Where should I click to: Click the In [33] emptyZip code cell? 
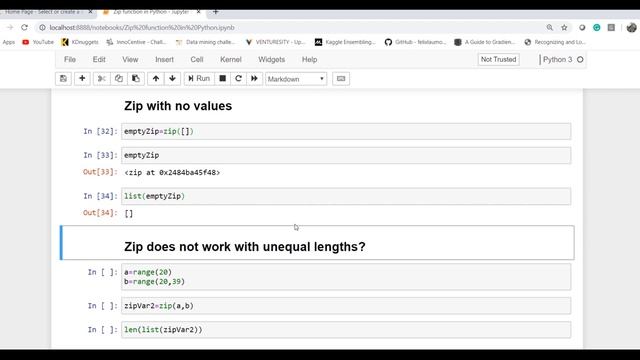pos(346,156)
